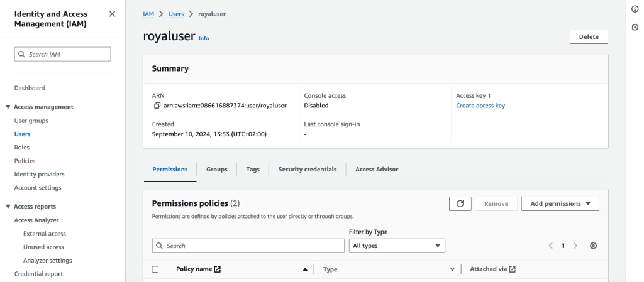This screenshot has height=282, width=644.
Task: Go to IAM breadcrumb link
Action: tap(148, 14)
